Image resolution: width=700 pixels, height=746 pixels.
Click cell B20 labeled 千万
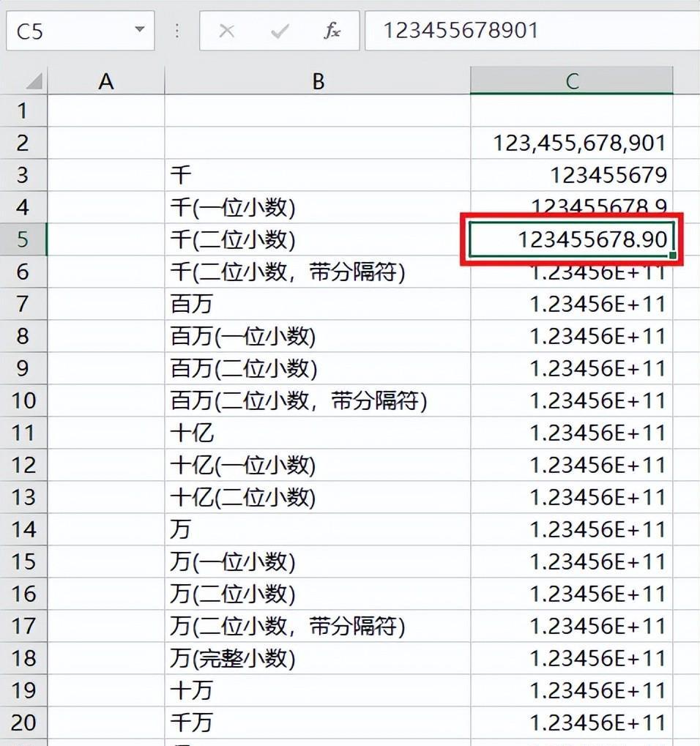tap(317, 723)
